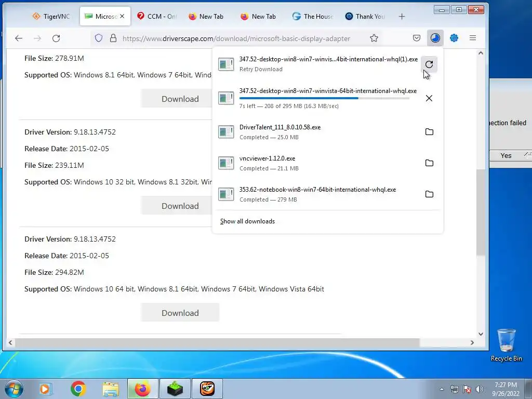Screen dimensions: 532x399
Task: Click the first download's file icon
Action: point(226,64)
